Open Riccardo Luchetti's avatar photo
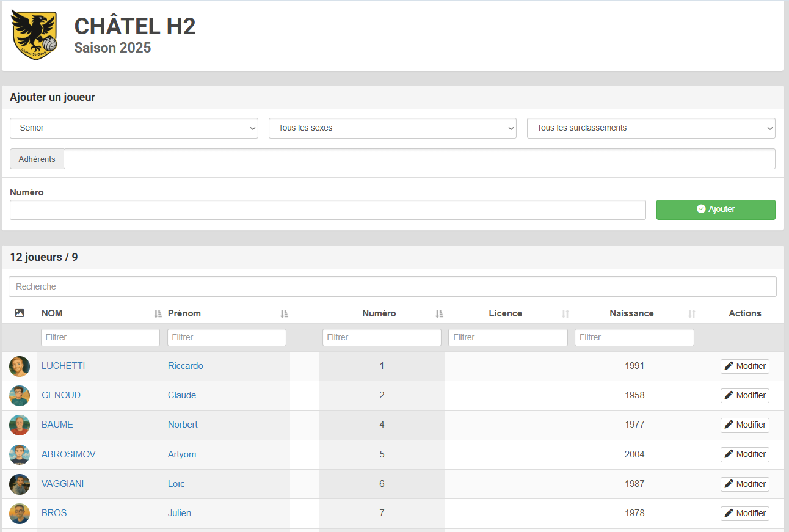789x532 pixels. [20, 366]
